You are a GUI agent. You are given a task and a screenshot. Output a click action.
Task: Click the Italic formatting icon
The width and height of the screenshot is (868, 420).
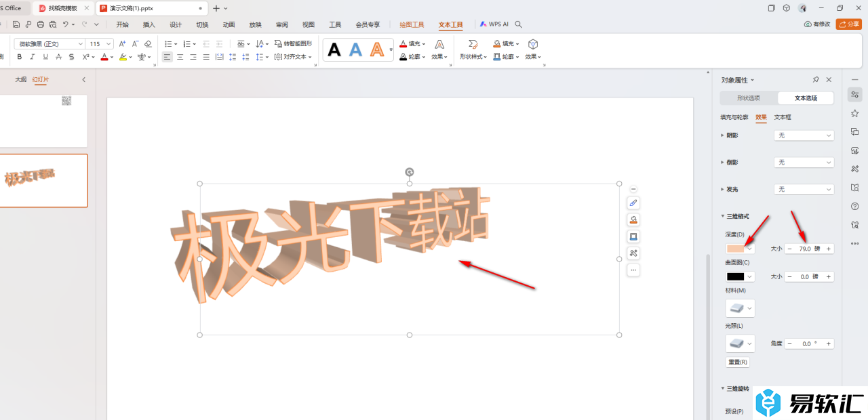(x=33, y=57)
